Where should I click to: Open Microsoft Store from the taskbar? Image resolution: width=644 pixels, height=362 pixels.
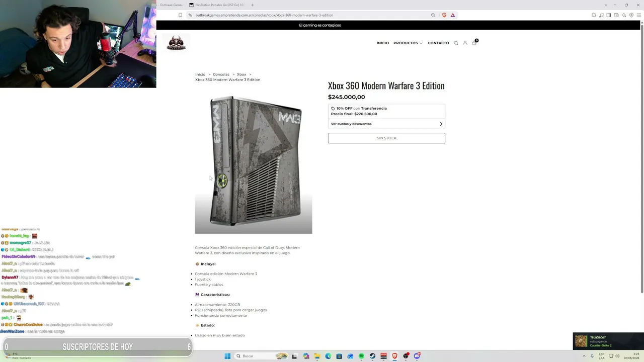click(x=339, y=356)
